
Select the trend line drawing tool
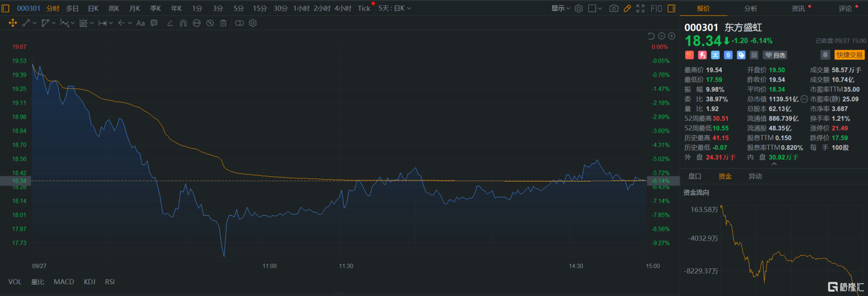click(x=26, y=23)
